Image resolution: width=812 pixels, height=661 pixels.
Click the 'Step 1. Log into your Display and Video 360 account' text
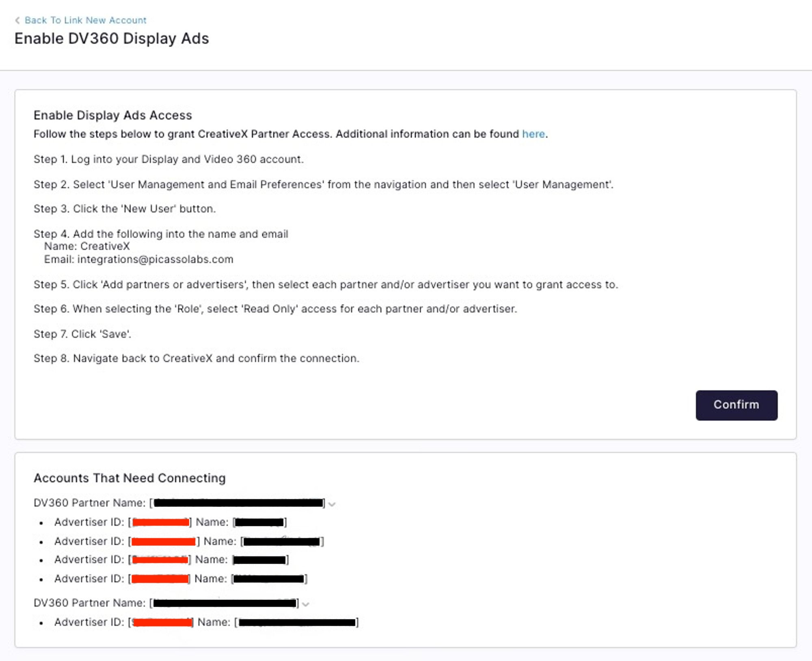coord(168,159)
